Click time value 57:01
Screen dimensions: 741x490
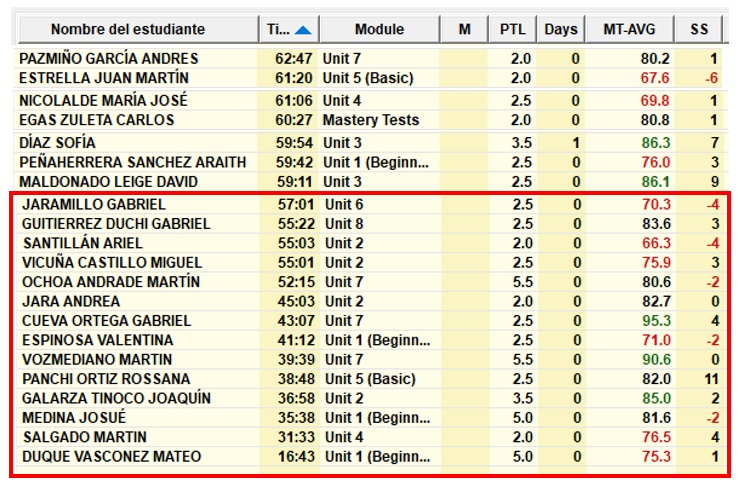[x=296, y=204]
